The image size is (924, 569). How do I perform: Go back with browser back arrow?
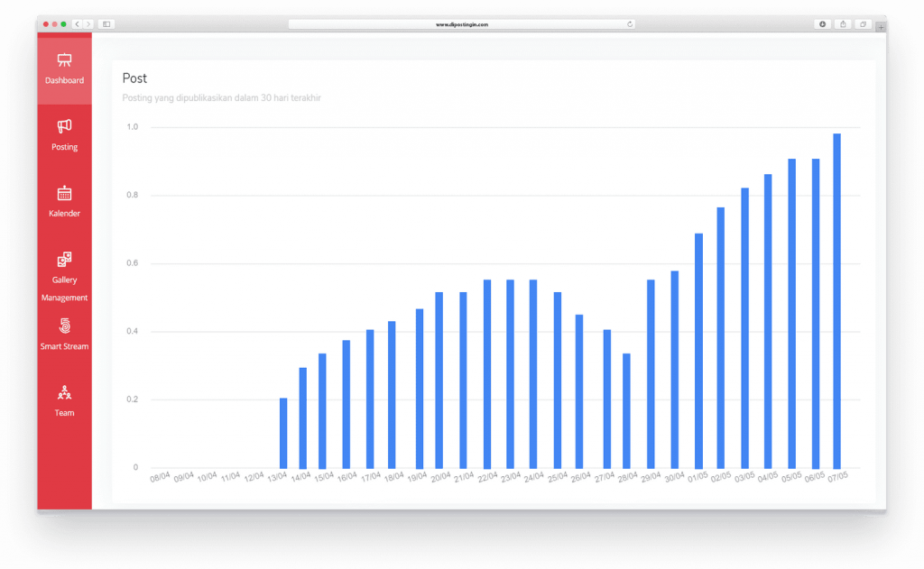[x=77, y=24]
